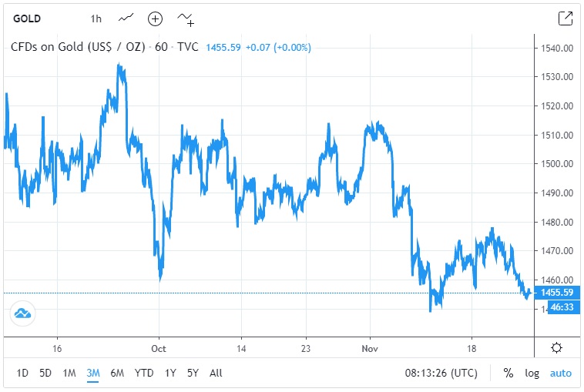Open the 1h interval dropdown
584x392 pixels.
[96, 18]
